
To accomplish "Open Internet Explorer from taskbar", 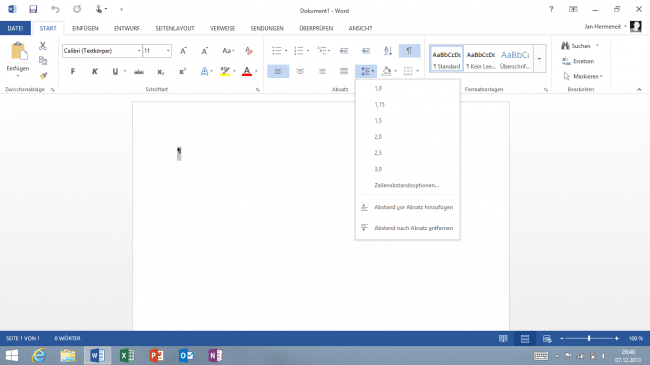I will (39, 356).
